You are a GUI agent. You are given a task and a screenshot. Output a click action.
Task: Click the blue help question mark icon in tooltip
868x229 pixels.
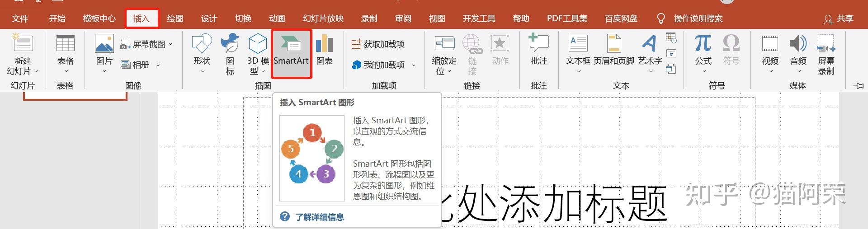pyautogui.click(x=285, y=217)
